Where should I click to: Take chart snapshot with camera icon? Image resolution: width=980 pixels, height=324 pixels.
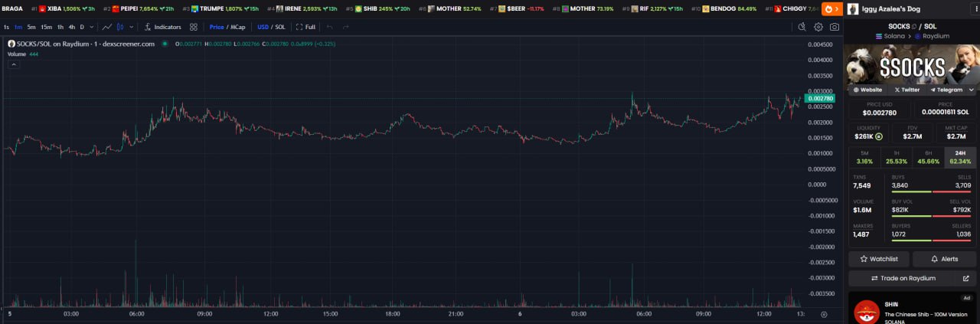(835, 27)
